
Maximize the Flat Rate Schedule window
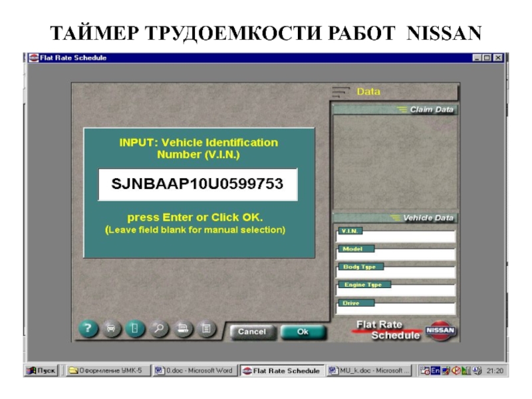[487, 58]
